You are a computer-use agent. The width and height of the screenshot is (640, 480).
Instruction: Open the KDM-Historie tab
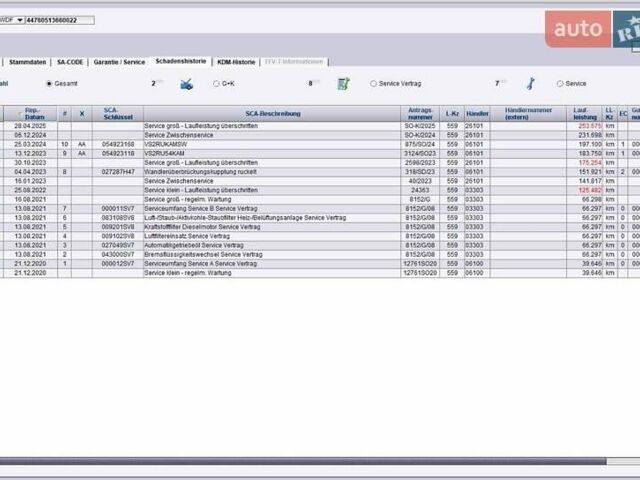[x=236, y=62]
